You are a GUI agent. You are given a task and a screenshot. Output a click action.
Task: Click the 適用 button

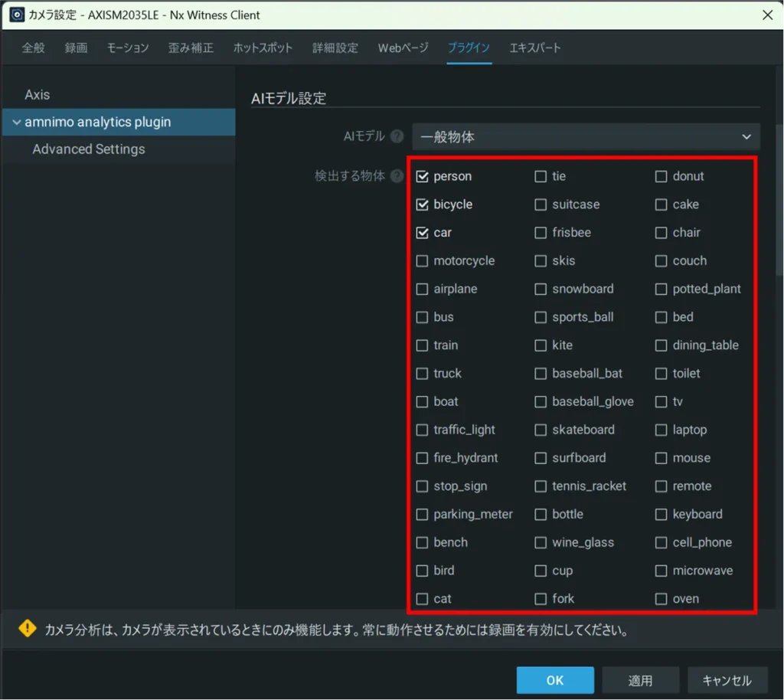click(640, 680)
